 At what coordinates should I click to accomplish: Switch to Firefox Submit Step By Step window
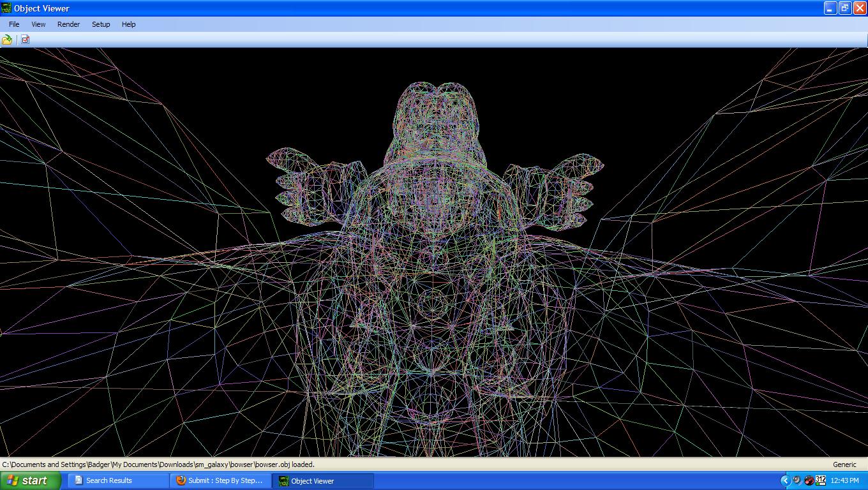click(220, 480)
